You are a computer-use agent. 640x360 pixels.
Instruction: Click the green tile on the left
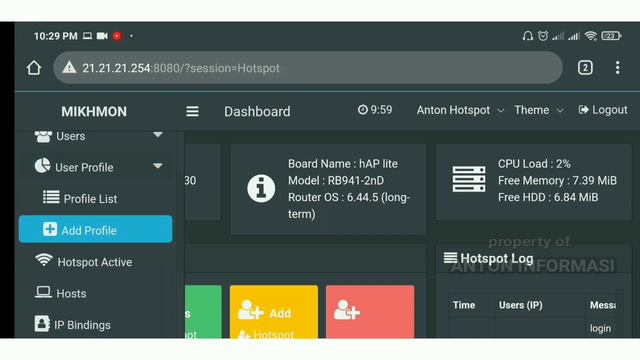click(203, 312)
